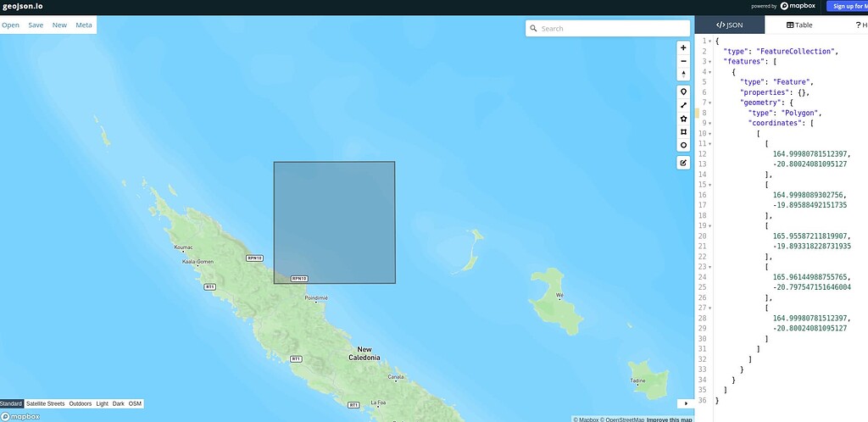The image size is (868, 422).
Task: Open the Meta menu
Action: pos(84,25)
